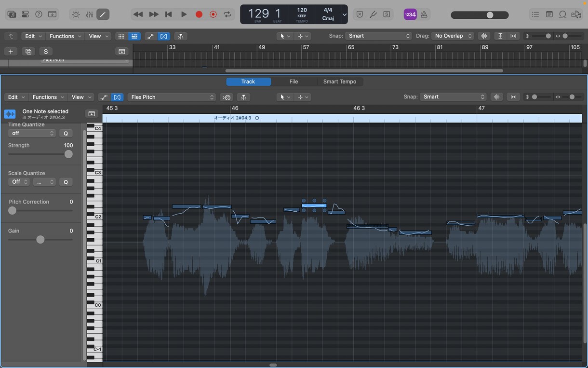Viewport: 588px width, 368px height.
Task: Toggle the Metronome click
Action: [424, 14]
